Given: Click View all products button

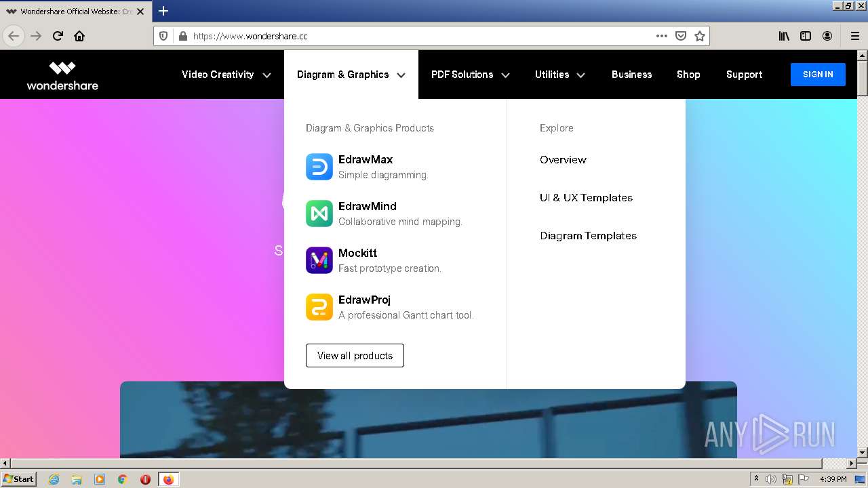Looking at the screenshot, I should [x=355, y=356].
